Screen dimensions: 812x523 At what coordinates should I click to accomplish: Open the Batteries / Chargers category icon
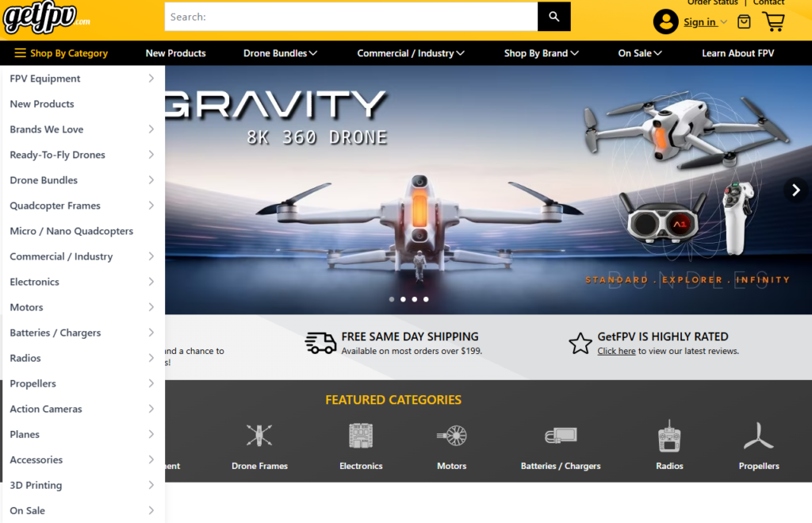tap(561, 436)
